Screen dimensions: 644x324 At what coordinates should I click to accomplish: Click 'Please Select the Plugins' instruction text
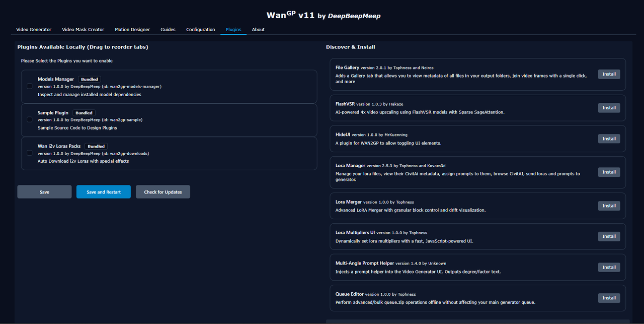click(66, 61)
